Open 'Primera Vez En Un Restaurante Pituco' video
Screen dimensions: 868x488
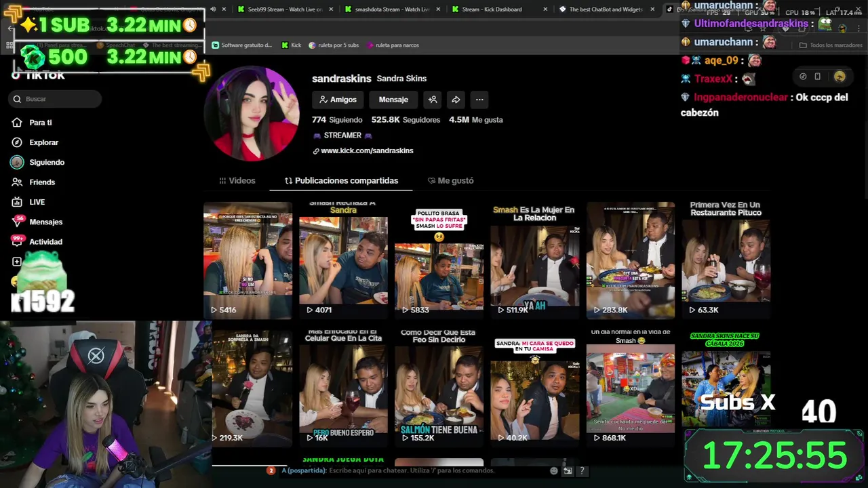click(x=726, y=260)
